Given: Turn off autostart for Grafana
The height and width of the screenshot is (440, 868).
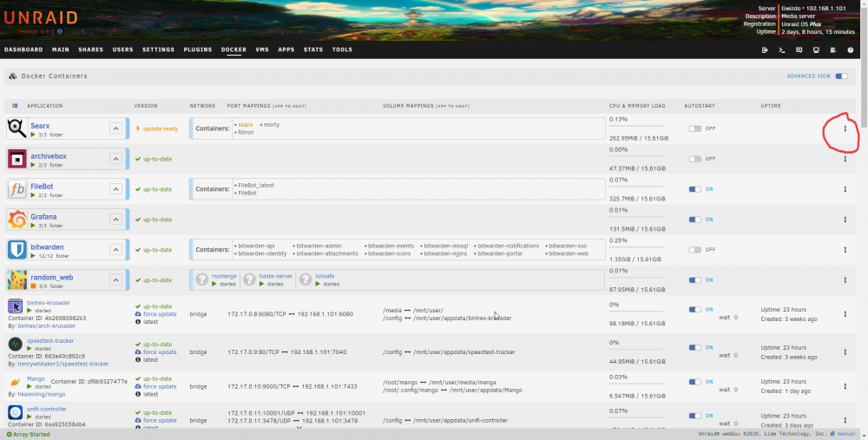Looking at the screenshot, I should point(694,220).
